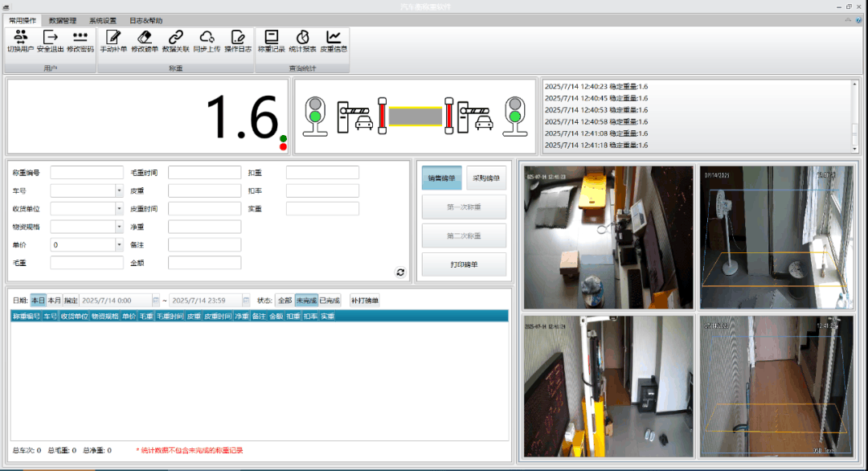This screenshot has height=471, width=868.
Task: Switch to the 数据管理 tab
Action: coord(63,20)
